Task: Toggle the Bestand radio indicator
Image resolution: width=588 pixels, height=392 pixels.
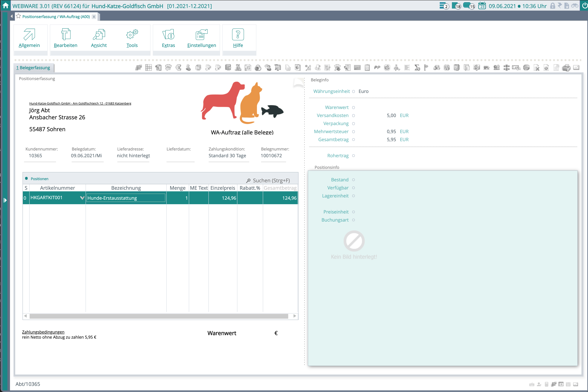Action: point(354,180)
